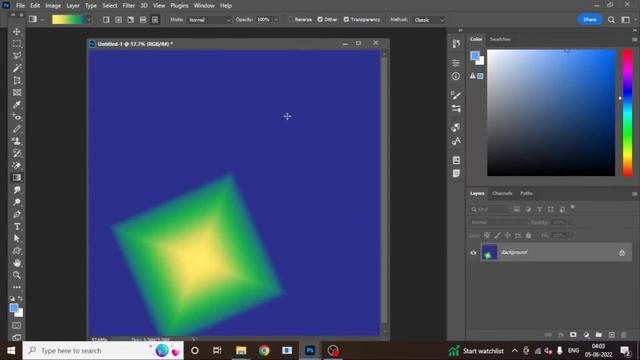Open the gradient picker dropdown arrow
This screenshot has height=360, width=640.
point(88,20)
